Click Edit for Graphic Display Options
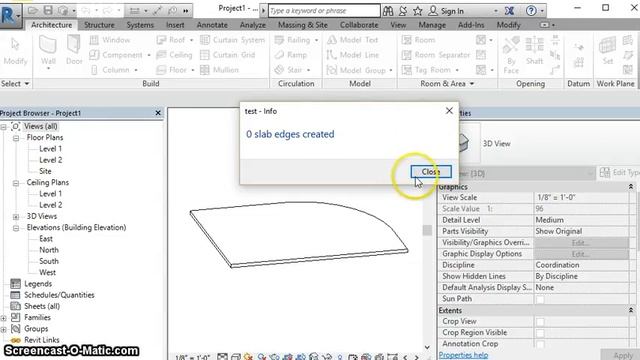The image size is (640, 360). click(x=581, y=254)
